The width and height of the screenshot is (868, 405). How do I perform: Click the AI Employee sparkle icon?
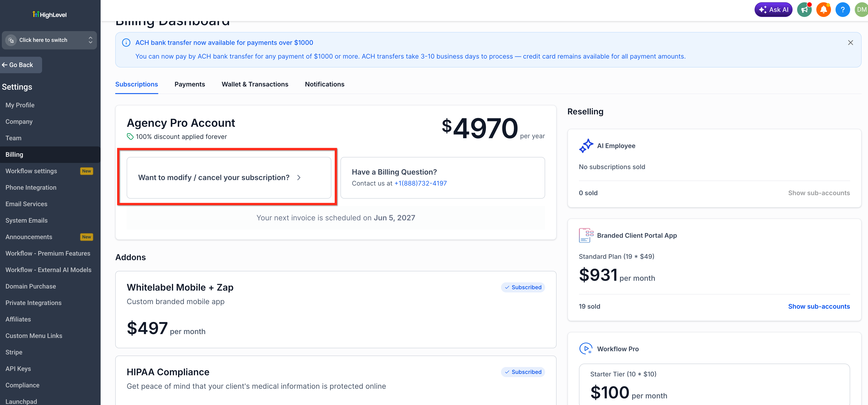586,146
